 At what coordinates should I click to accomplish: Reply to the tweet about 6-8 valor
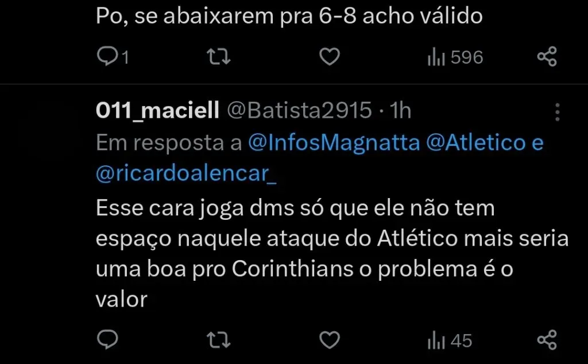(x=110, y=56)
